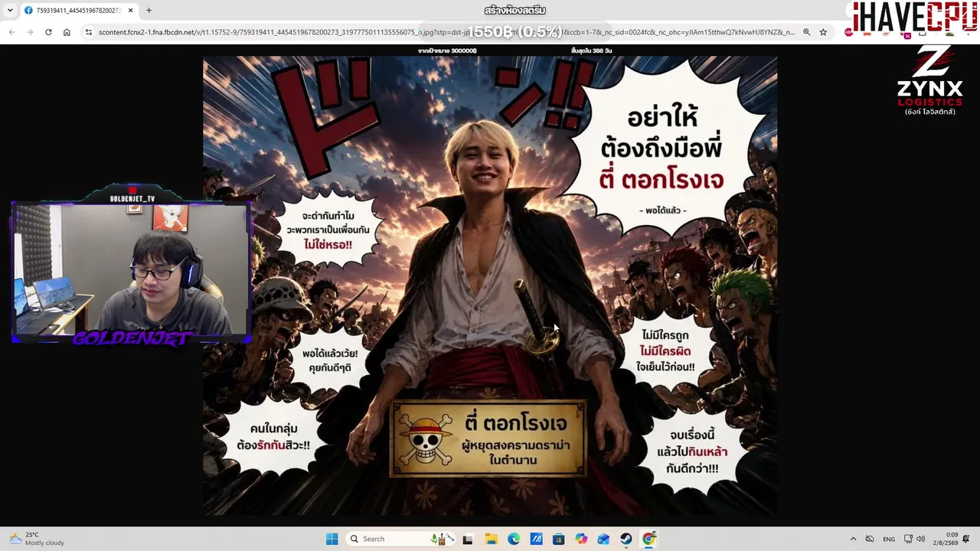Go back to the previous page
Viewport: 980px width, 551px height.
[11, 32]
